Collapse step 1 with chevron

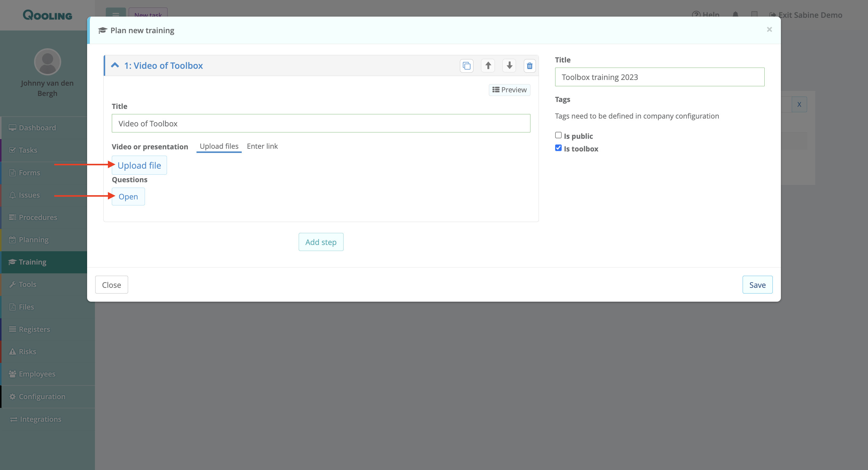coord(115,65)
